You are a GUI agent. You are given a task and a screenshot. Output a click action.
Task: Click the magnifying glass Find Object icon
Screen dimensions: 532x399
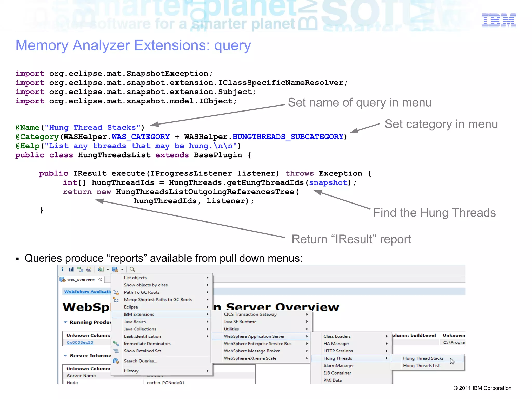click(132, 269)
